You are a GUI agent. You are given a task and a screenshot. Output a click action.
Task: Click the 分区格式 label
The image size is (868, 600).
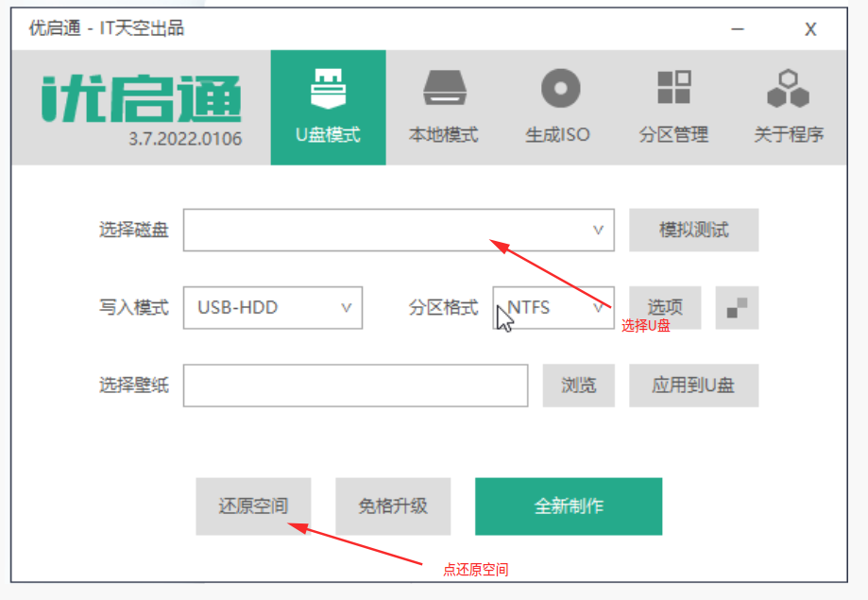(443, 307)
